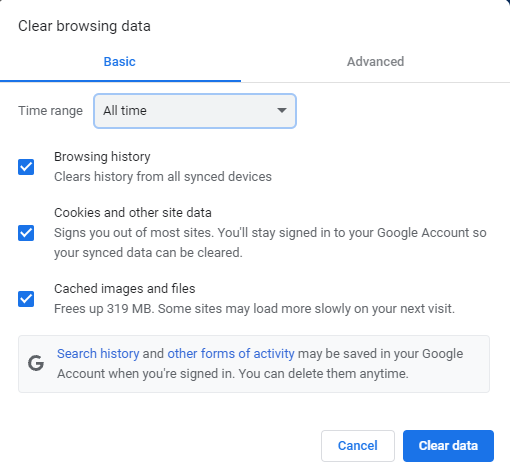Click the Browsing history label text

pos(102,157)
